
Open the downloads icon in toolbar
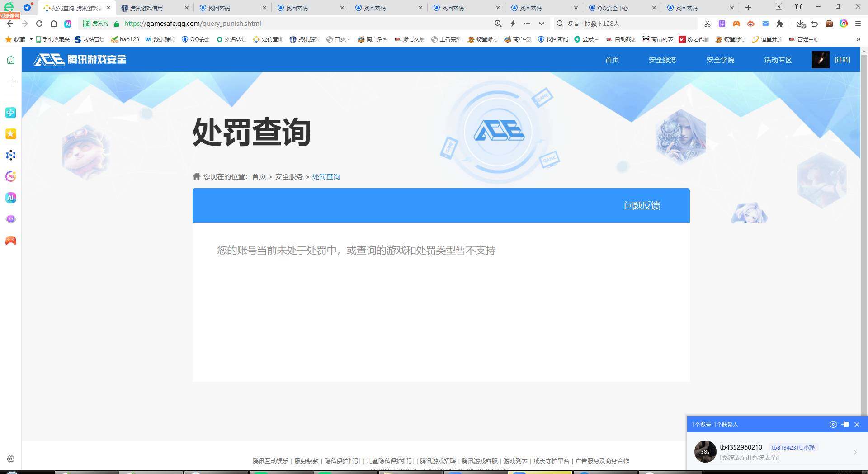click(801, 24)
